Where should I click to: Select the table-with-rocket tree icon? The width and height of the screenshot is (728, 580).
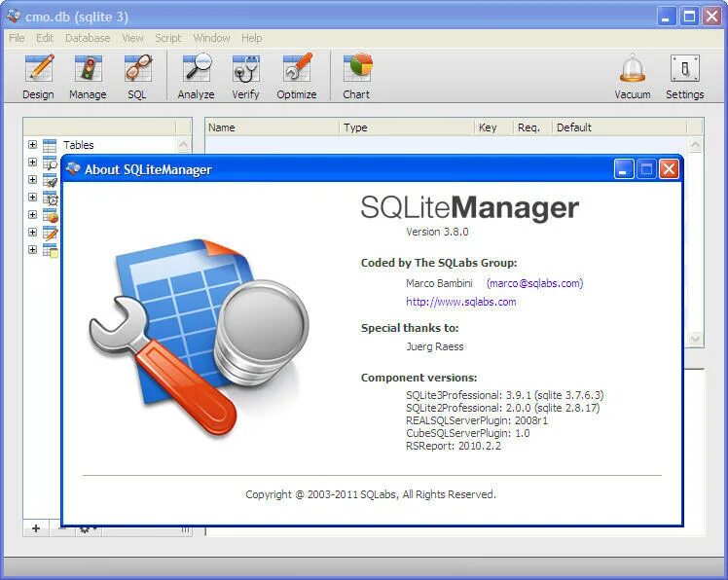click(50, 180)
